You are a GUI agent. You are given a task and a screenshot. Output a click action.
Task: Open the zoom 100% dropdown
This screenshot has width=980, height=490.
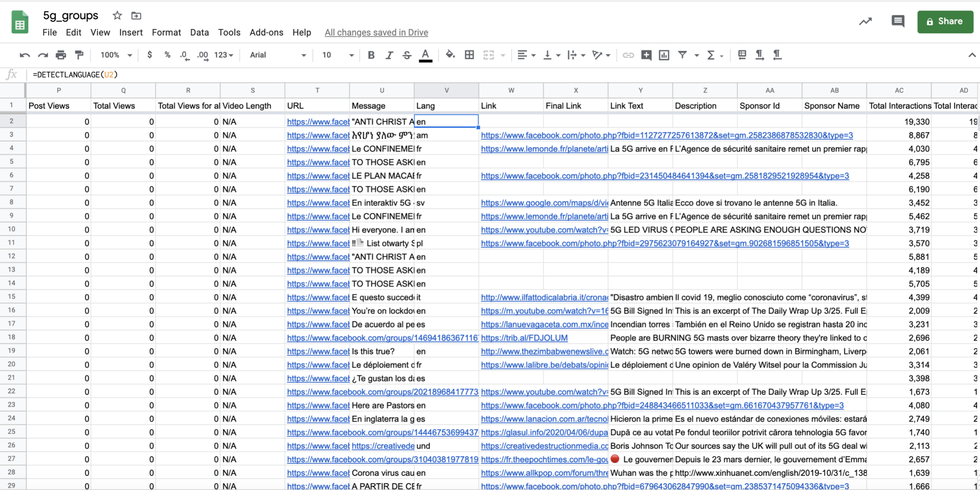coord(116,55)
